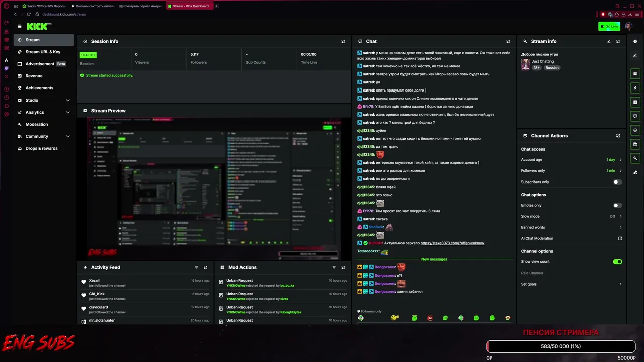The height and width of the screenshot is (362, 644).
Task: Open user avatar menu in top right
Action: [x=629, y=26]
